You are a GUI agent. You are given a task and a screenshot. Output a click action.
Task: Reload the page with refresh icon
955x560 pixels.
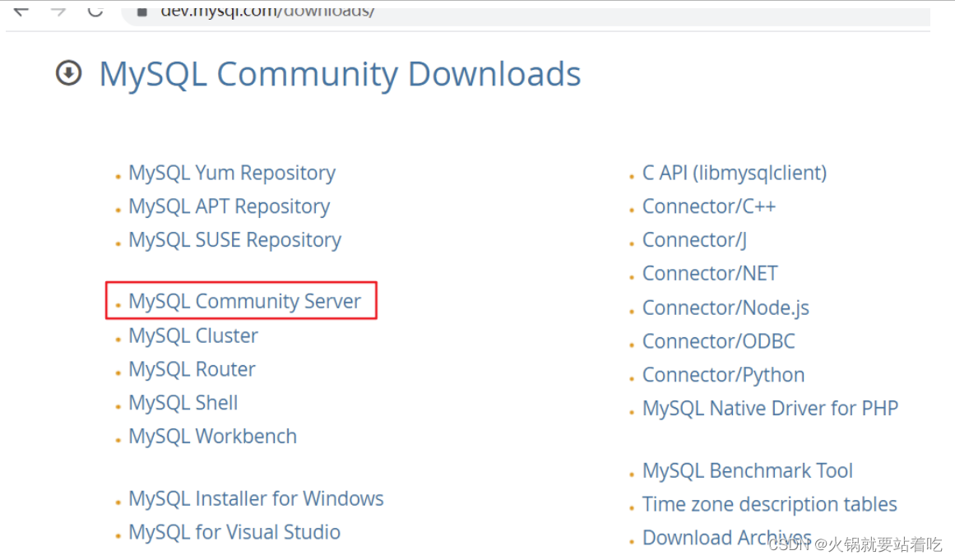click(95, 11)
